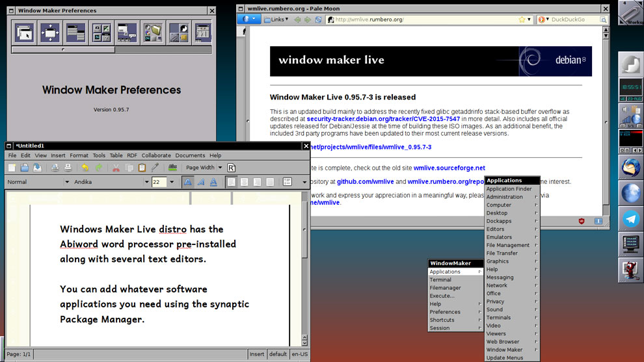This screenshot has height=362, width=644.
Task: Select the format painter icon in AbiWord
Action: coord(155,168)
